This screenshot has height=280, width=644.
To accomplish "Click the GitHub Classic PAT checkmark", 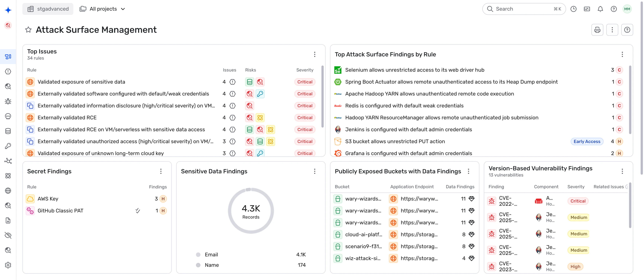I will [x=137, y=211].
